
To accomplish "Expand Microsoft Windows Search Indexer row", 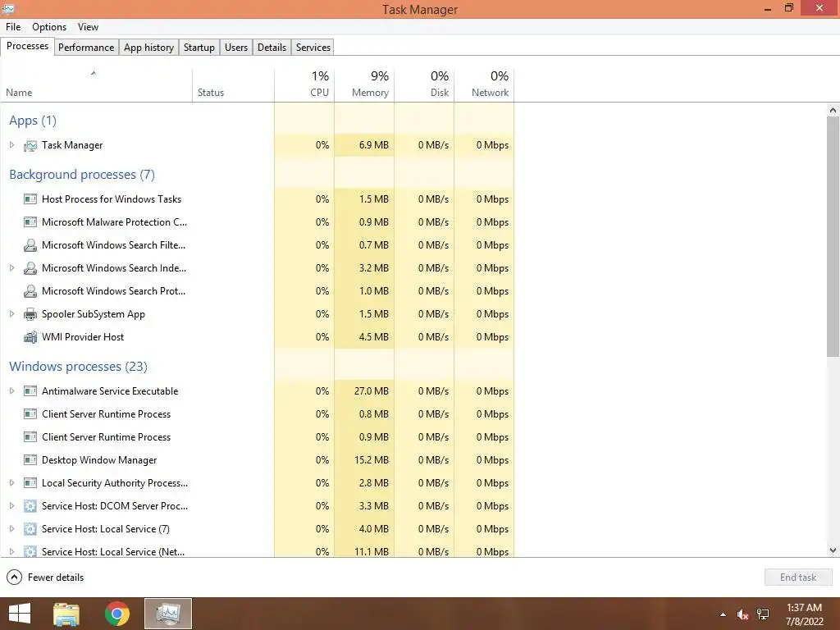I will (11, 268).
